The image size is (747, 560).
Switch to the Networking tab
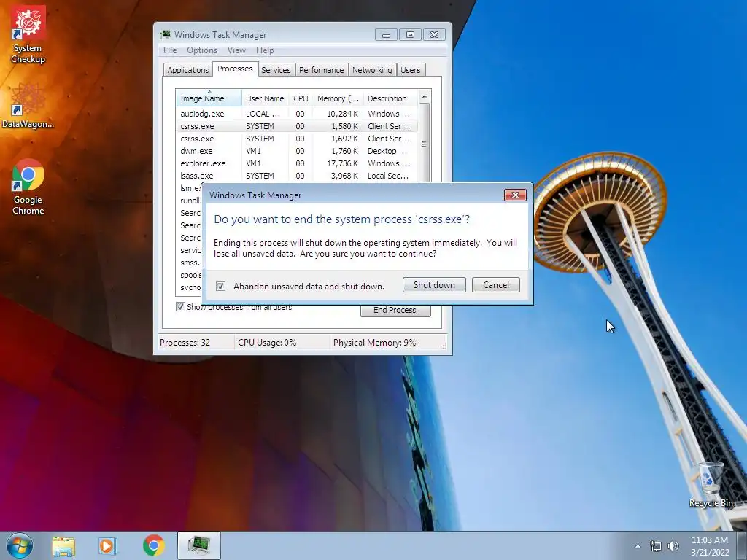click(x=372, y=70)
